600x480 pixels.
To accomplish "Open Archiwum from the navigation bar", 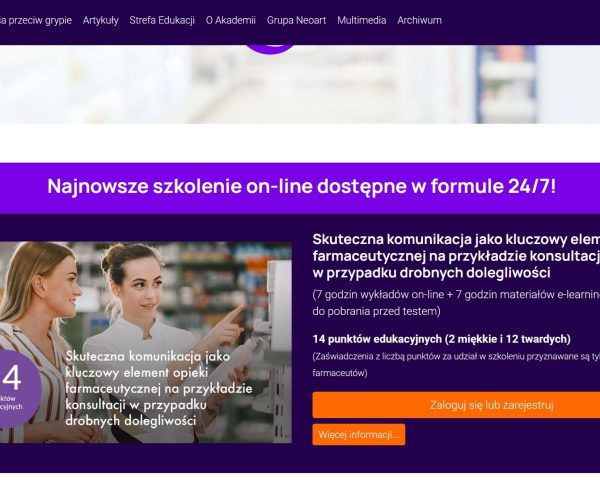I will click(419, 20).
